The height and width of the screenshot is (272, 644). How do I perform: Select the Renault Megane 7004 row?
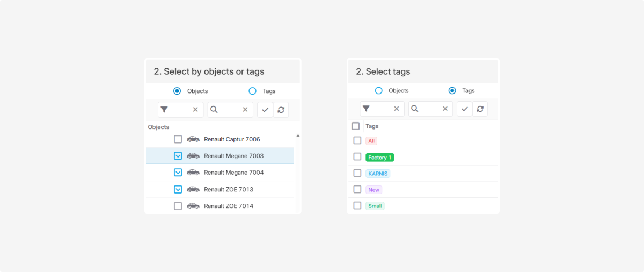click(x=233, y=173)
